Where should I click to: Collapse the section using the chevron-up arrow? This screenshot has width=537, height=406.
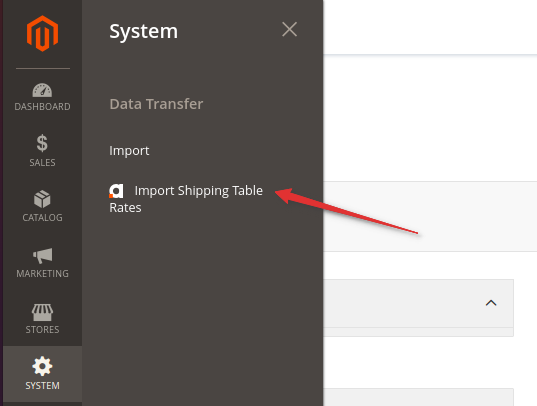[x=491, y=303]
